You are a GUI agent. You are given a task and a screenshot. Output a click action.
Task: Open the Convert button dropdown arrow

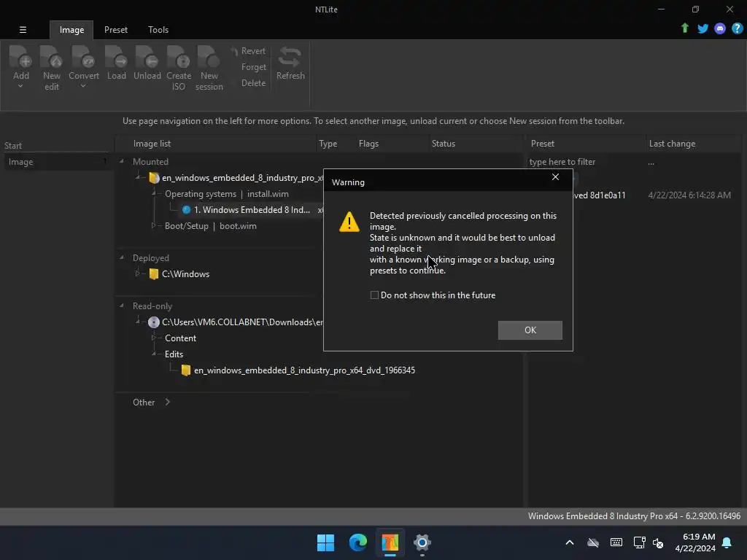coord(83,86)
